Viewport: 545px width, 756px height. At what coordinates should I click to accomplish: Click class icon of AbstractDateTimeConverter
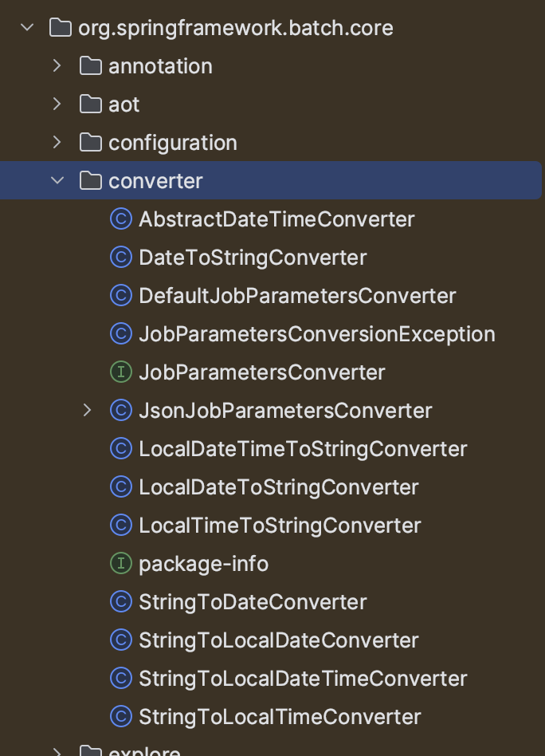(x=121, y=219)
